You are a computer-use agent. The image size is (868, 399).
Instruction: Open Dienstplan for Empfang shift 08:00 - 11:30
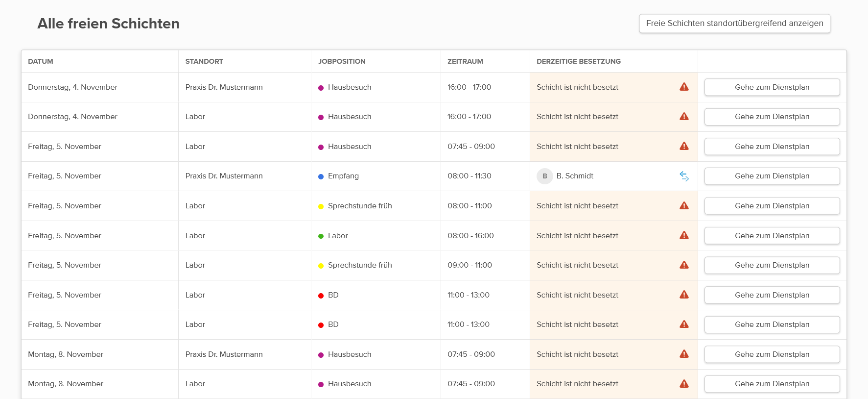pos(772,176)
